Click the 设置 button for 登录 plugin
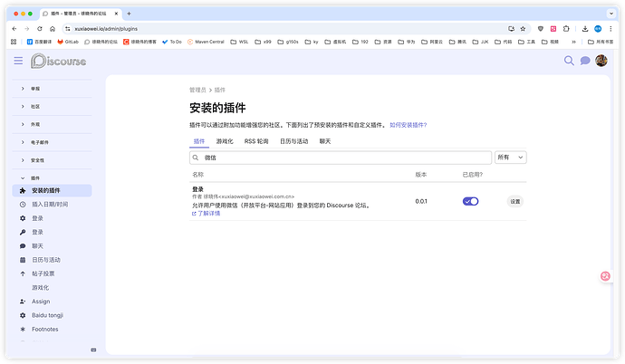This screenshot has width=625, height=364. [x=514, y=201]
